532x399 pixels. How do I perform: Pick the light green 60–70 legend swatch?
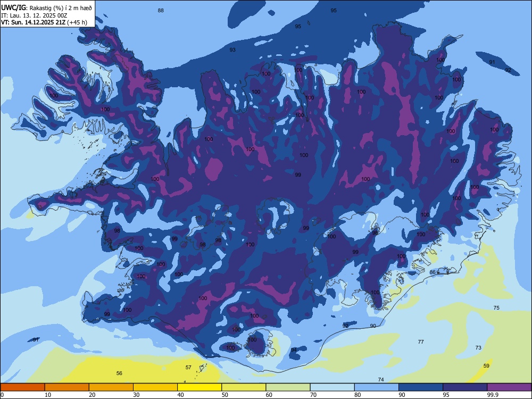[288, 387]
